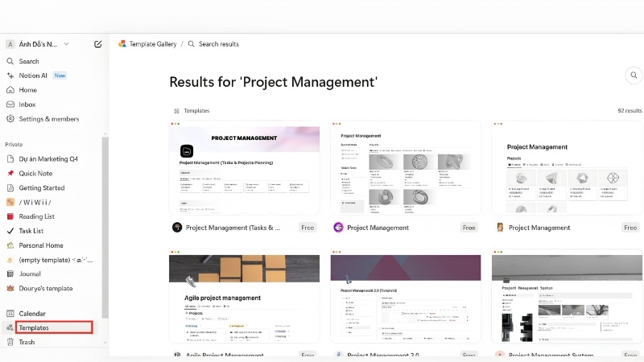The width and height of the screenshot is (644, 362).
Task: Open the Inbox tray icon
Action: coord(10,105)
